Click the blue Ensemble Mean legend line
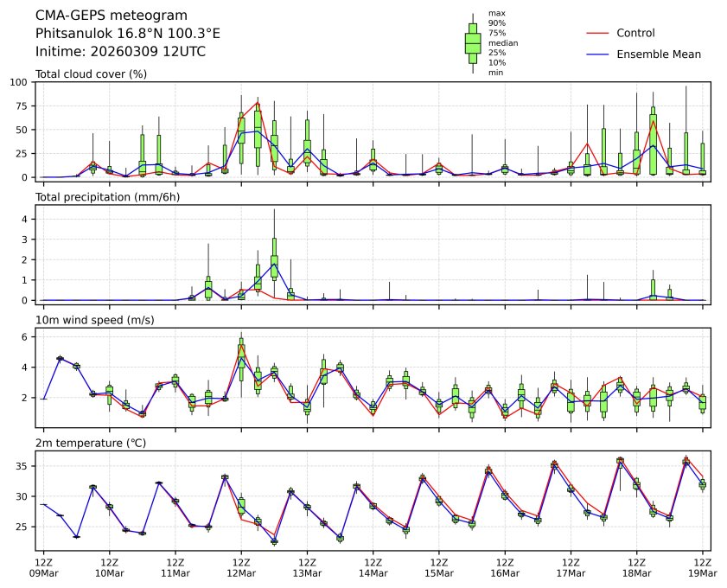 (x=598, y=54)
